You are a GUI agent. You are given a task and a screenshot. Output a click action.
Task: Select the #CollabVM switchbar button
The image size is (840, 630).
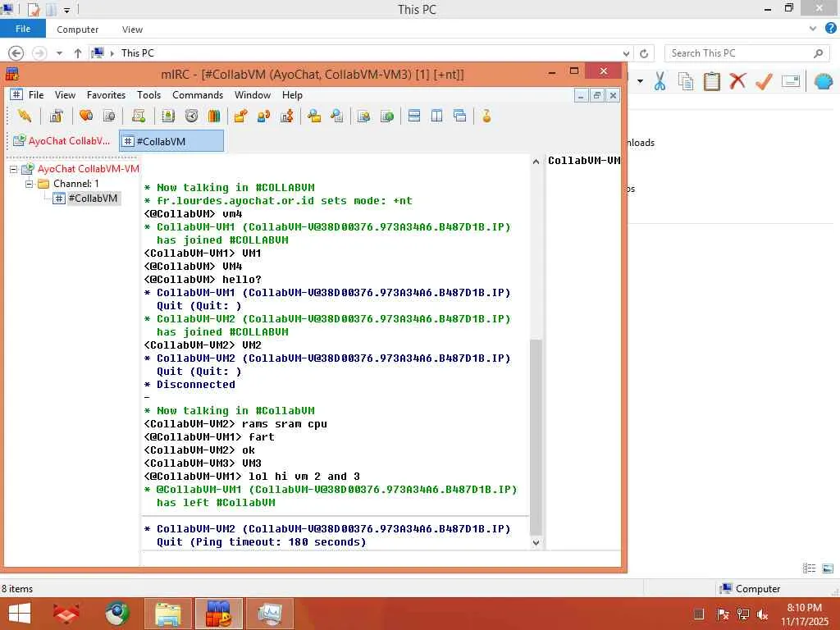click(171, 141)
